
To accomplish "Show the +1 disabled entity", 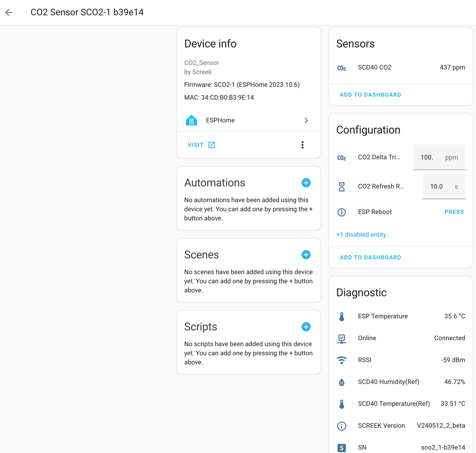I will point(361,234).
